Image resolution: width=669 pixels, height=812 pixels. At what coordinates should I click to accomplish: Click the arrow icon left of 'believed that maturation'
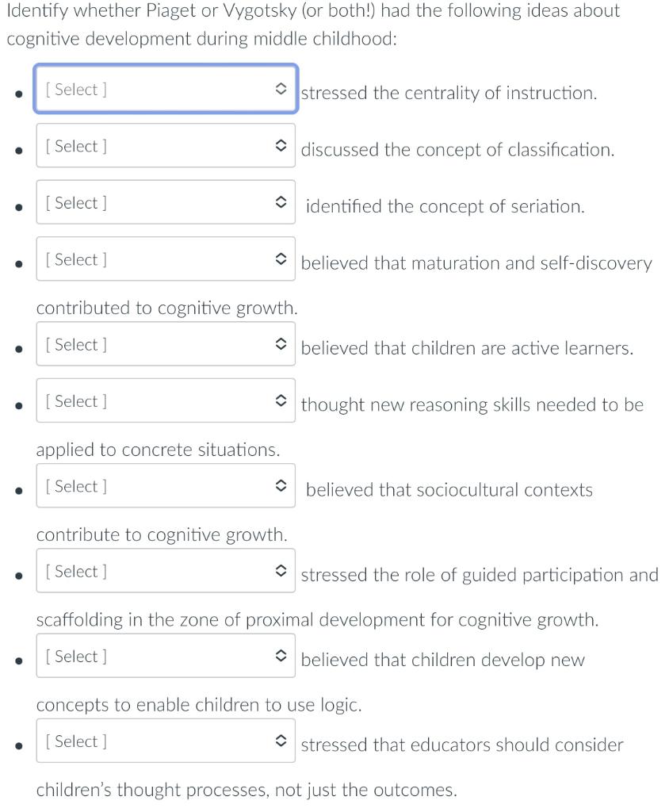280,259
